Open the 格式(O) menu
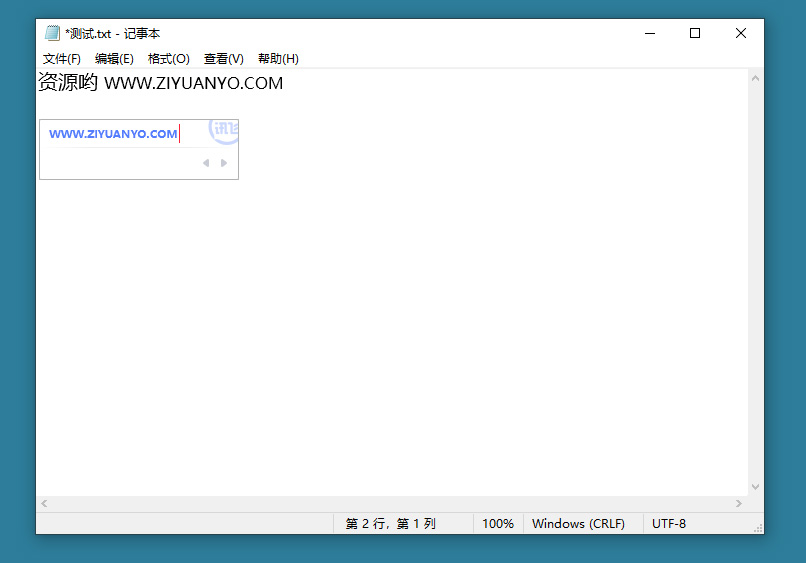This screenshot has width=806, height=563. [169, 59]
